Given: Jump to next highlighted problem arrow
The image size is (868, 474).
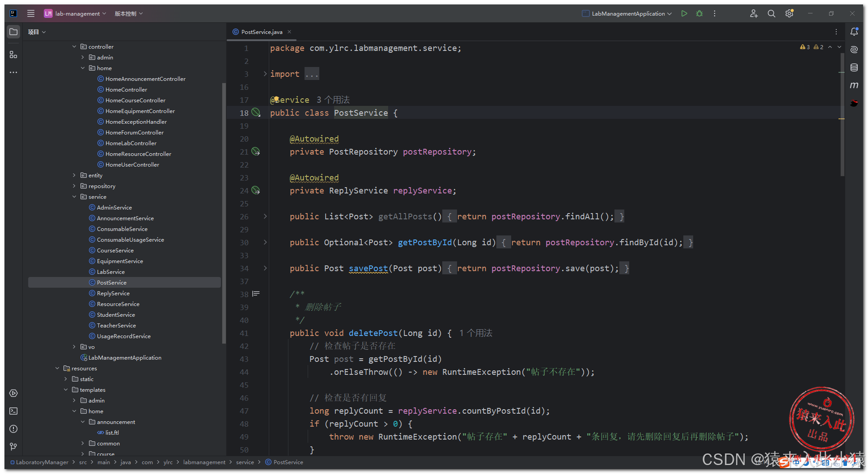Looking at the screenshot, I should tap(839, 47).
